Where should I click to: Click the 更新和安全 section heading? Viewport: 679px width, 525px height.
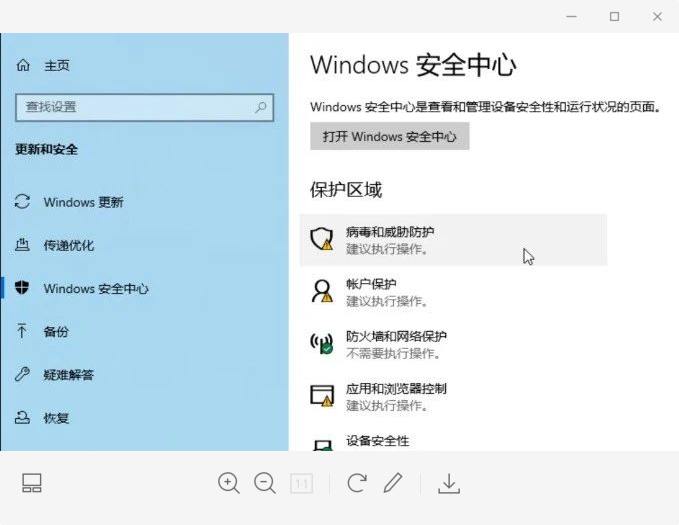(47, 149)
